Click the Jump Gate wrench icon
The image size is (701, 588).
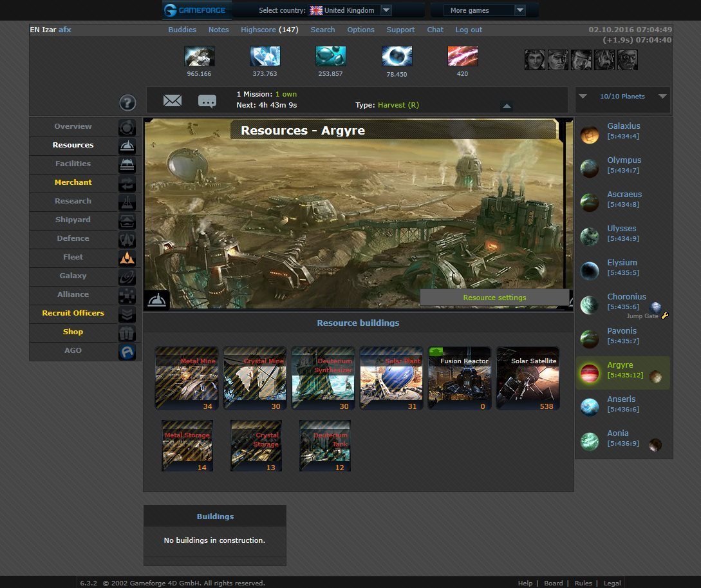pyautogui.click(x=665, y=316)
